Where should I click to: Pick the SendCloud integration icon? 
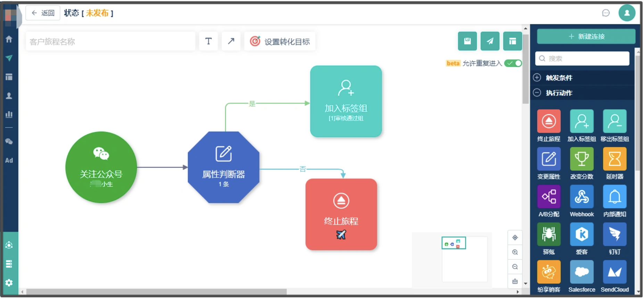615,272
